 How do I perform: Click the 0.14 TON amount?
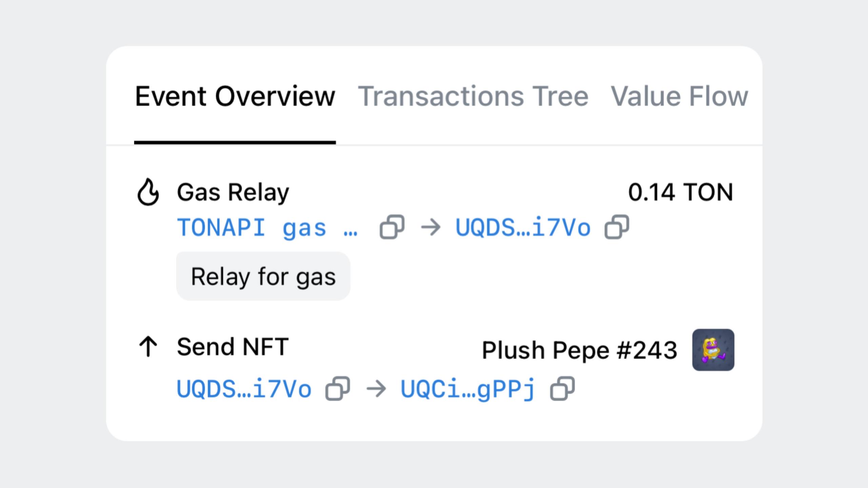[680, 192]
